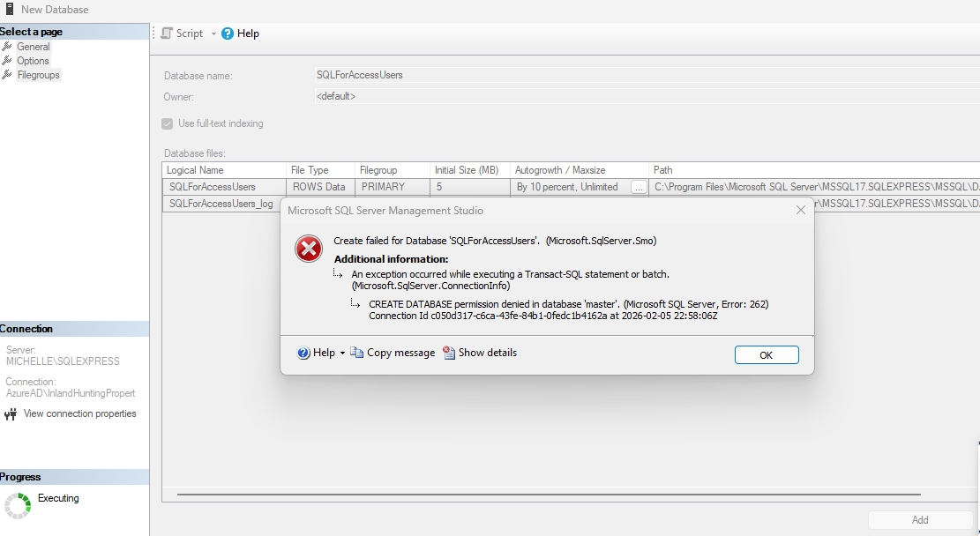Expand the Script dropdown arrow

(x=213, y=33)
